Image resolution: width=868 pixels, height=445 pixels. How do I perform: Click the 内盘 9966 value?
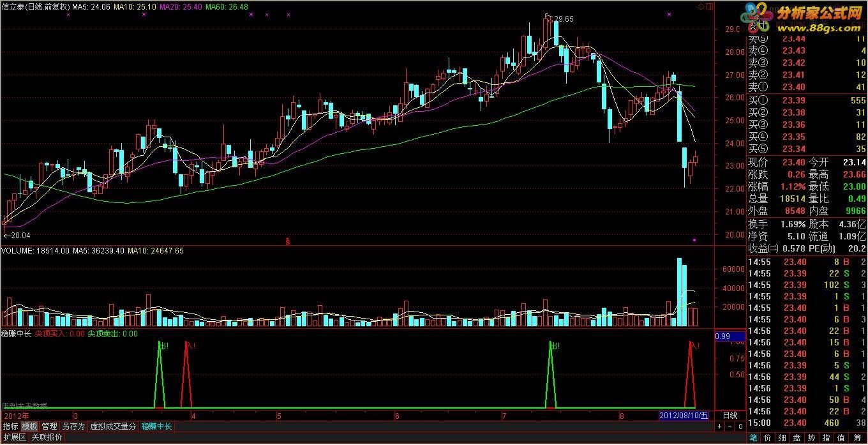pyautogui.click(x=856, y=210)
